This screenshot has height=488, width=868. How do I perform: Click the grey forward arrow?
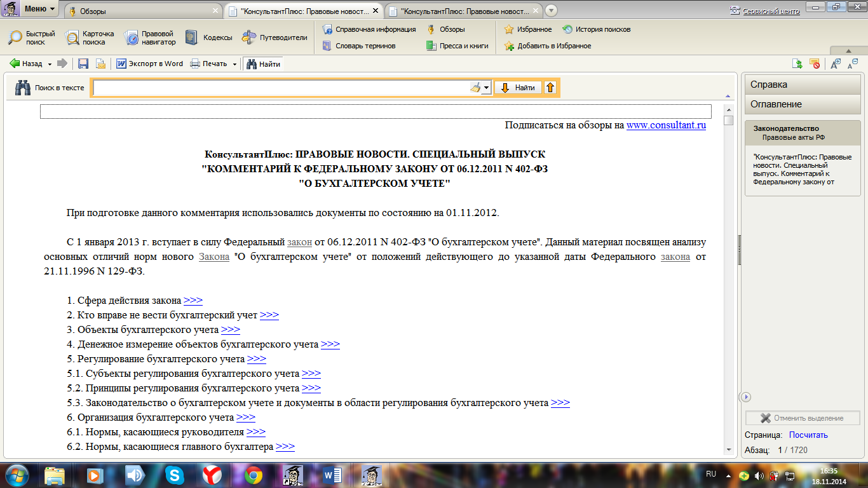62,64
